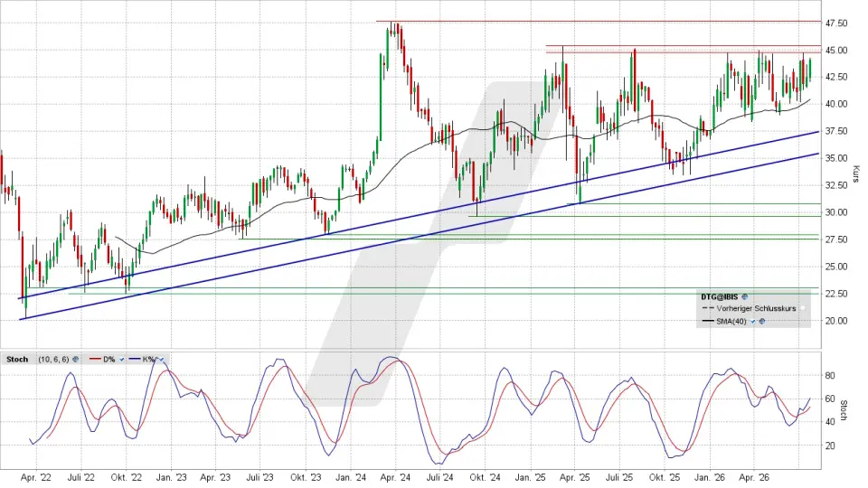Click the 32.50 price axis label
Screen dimensions: 868x488
click(x=836, y=185)
